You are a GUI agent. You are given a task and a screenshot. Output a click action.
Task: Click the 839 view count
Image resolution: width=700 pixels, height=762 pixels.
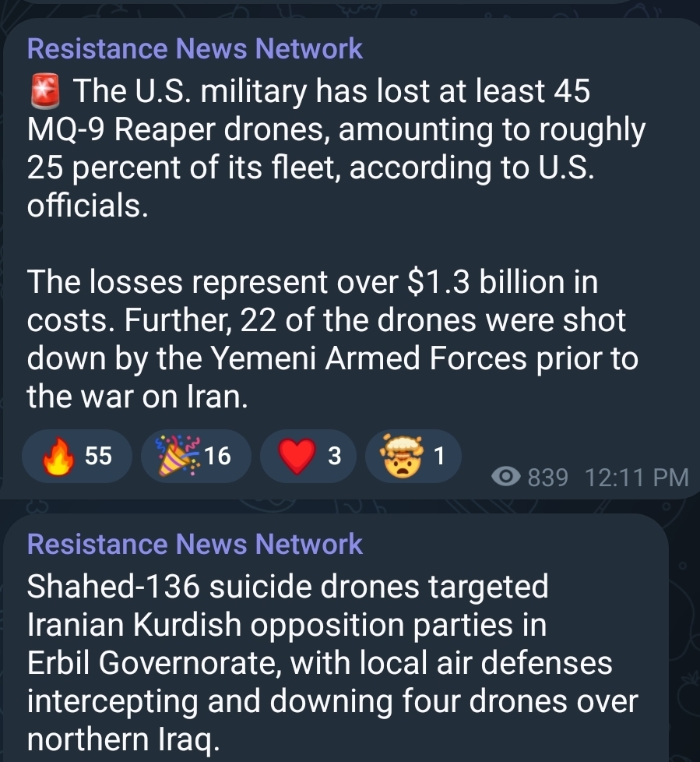click(x=547, y=477)
